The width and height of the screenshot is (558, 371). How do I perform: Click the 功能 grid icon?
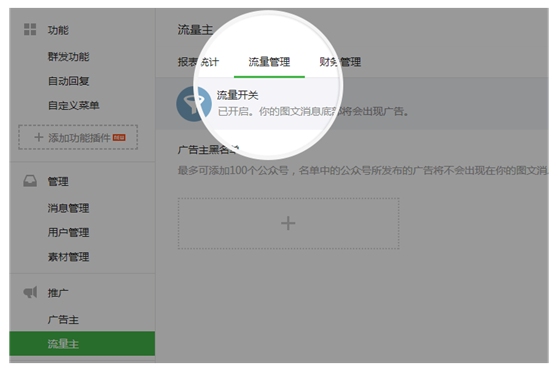[x=30, y=30]
